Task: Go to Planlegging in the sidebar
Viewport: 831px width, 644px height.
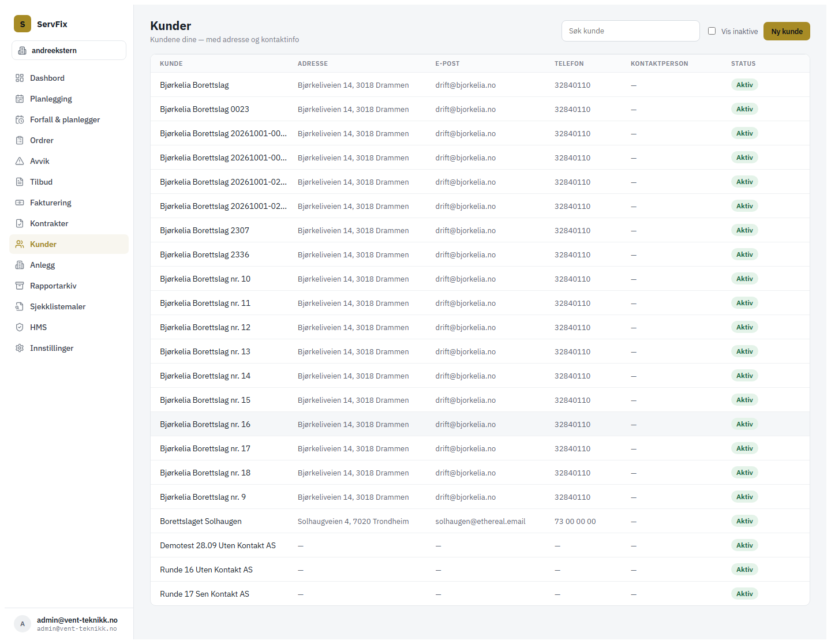Action: coord(69,99)
